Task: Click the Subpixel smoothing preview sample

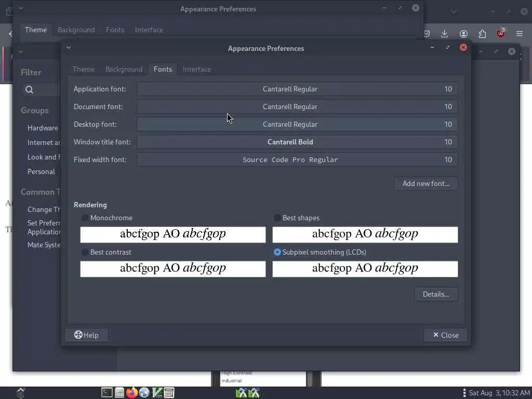Action: click(365, 269)
